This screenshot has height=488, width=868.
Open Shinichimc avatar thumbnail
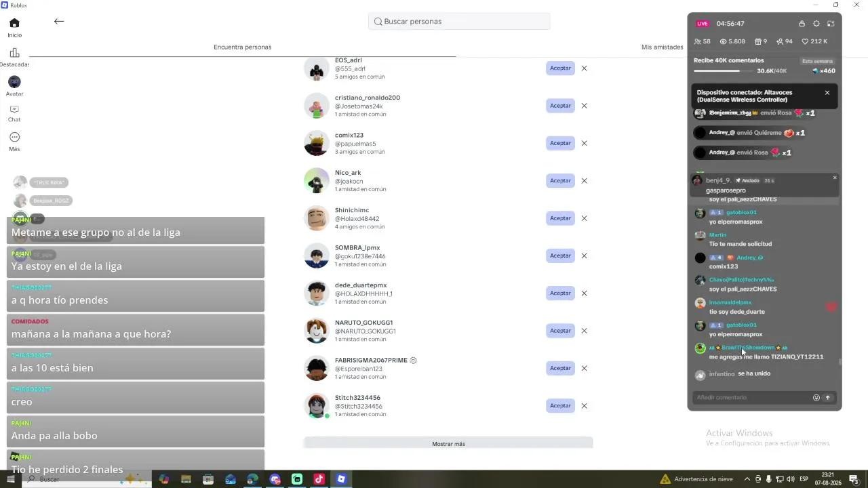(x=316, y=218)
